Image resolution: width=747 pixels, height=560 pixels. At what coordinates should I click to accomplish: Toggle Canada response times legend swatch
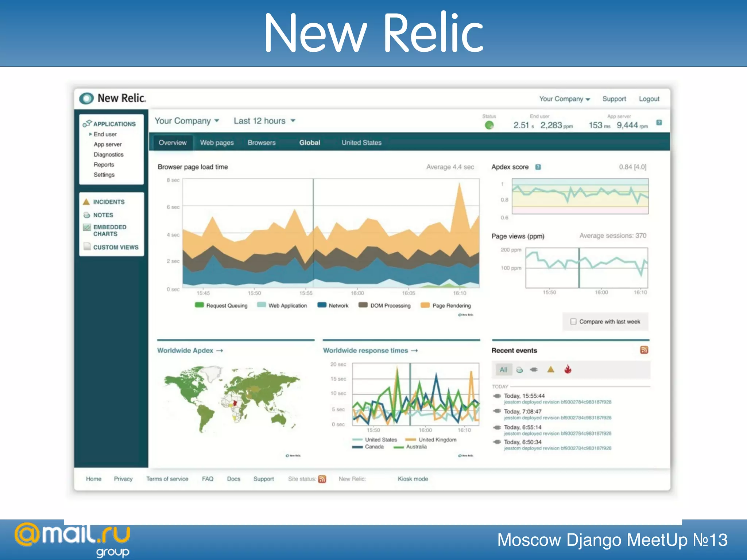[x=357, y=447]
